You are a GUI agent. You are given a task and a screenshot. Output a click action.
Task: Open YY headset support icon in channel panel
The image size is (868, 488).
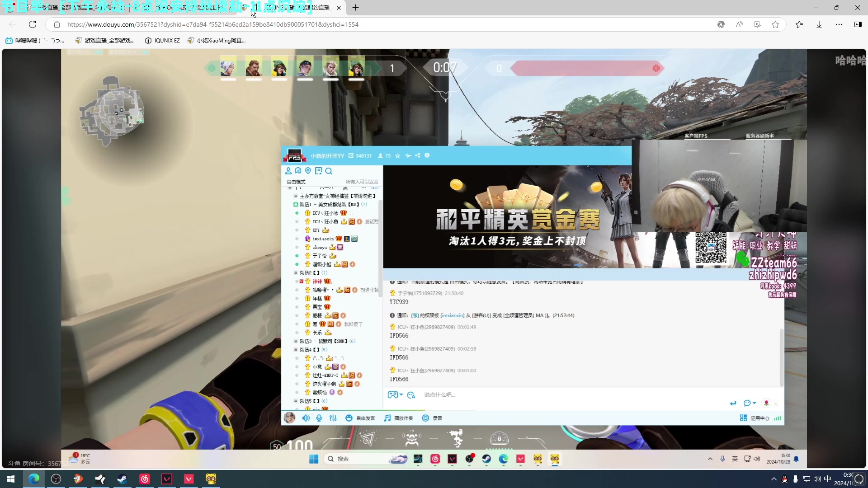click(298, 171)
